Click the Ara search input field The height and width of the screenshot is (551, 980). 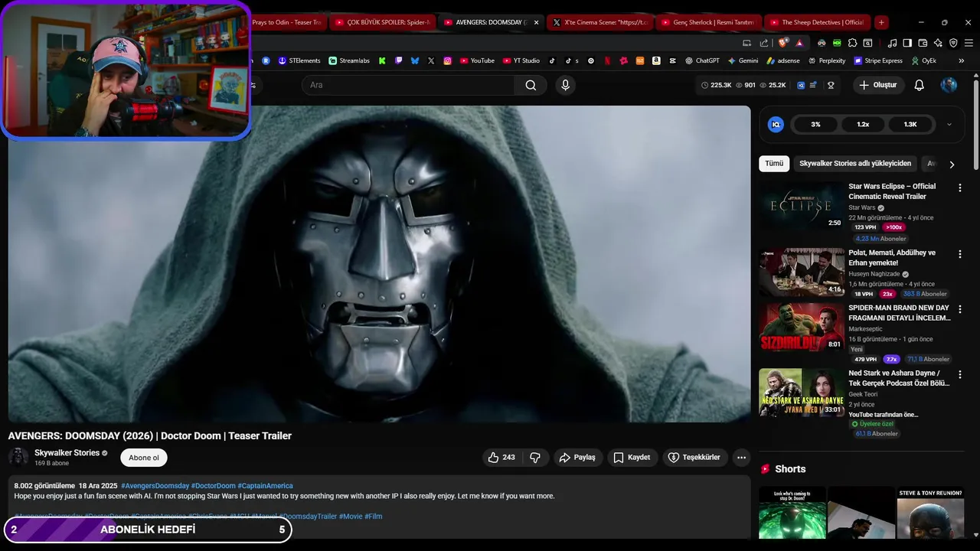(x=410, y=85)
